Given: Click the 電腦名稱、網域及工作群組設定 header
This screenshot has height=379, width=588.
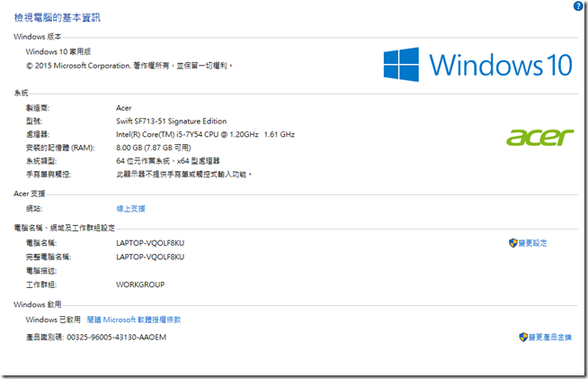Looking at the screenshot, I should pos(65,228).
